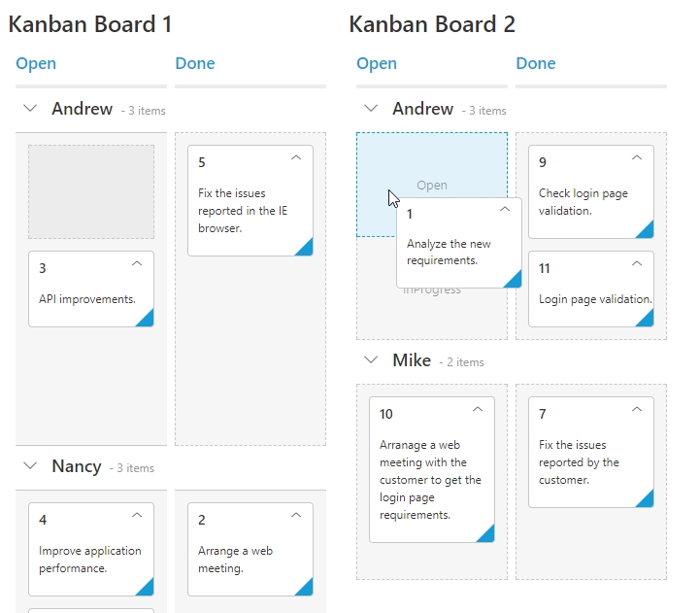
Task: Collapse Andrew swimlane in Kanban Board 2
Action: [x=371, y=109]
